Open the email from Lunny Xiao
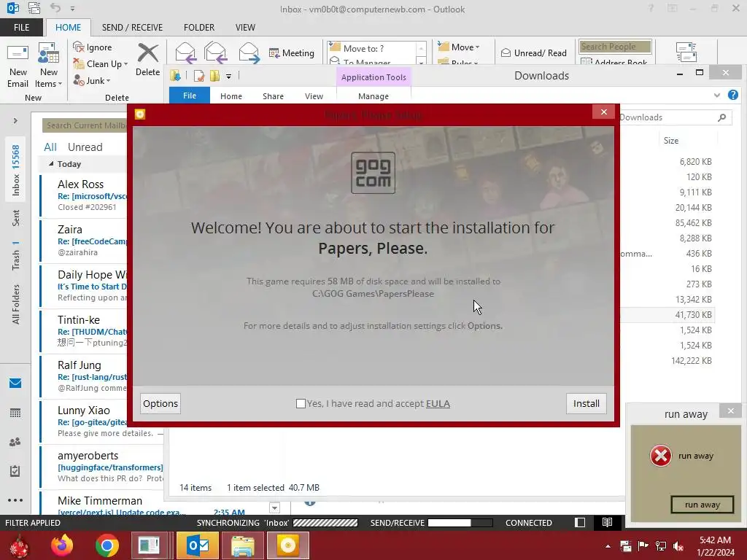Screen dimensions: 747x560 coord(84,421)
